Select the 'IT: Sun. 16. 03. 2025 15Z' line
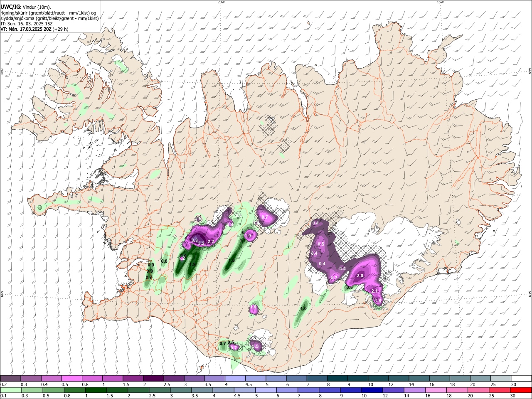 (27, 24)
